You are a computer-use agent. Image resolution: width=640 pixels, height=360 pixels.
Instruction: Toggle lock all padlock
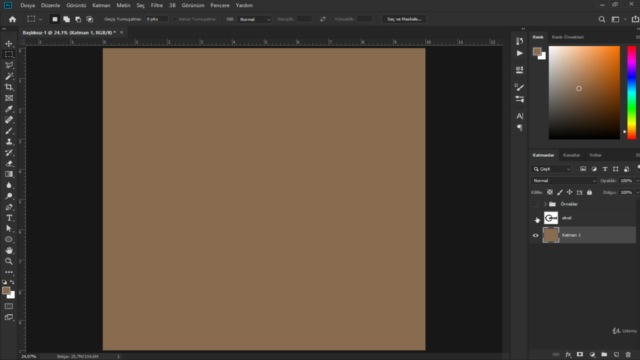[589, 192]
